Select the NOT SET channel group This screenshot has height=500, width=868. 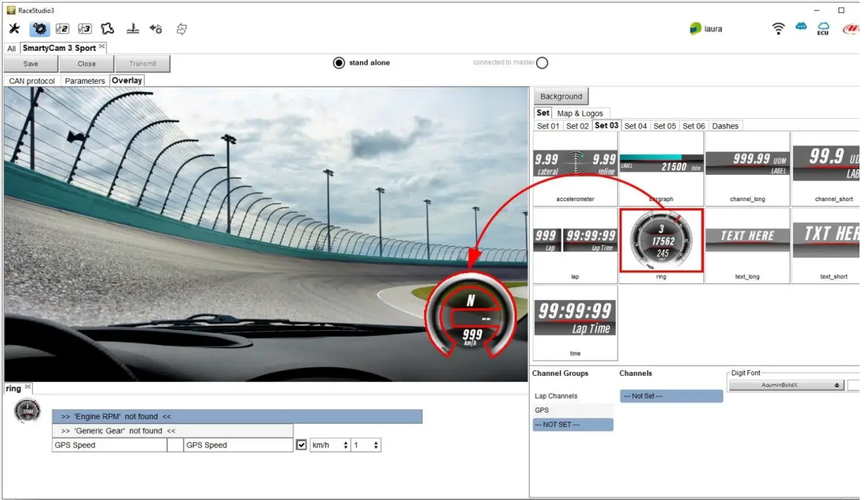point(573,424)
